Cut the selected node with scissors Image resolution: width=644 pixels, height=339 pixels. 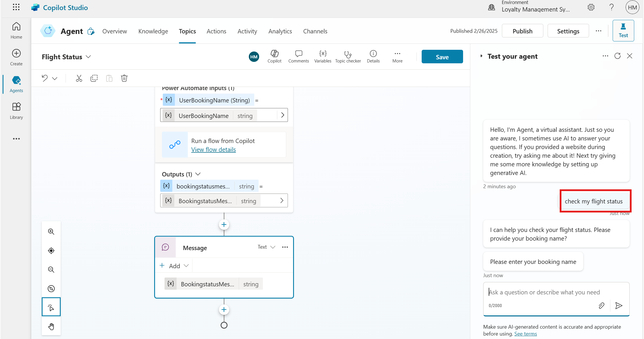pyautogui.click(x=79, y=78)
